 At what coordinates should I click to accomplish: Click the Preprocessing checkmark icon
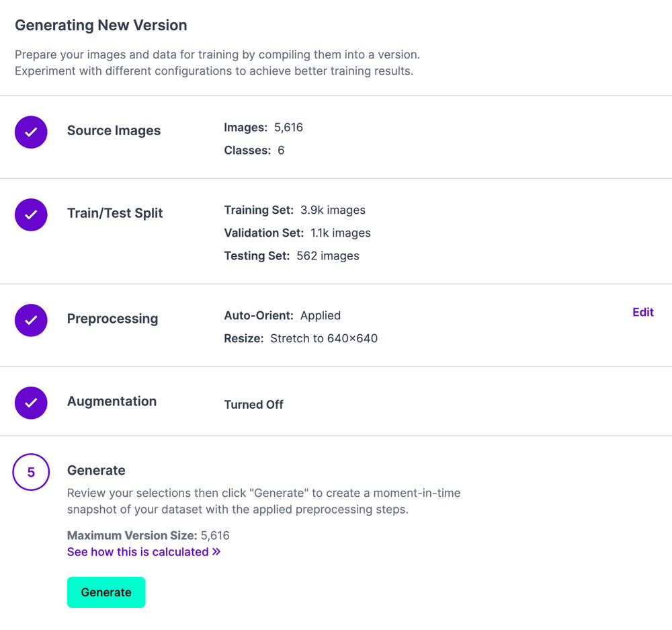tap(31, 320)
